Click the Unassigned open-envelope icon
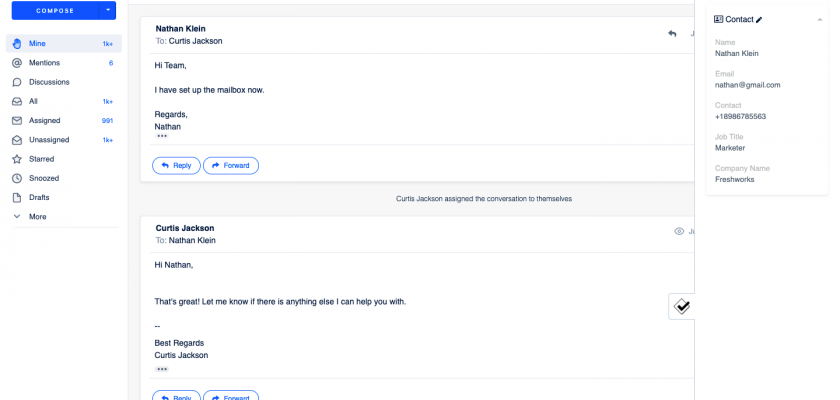The image size is (840, 400). [x=17, y=140]
